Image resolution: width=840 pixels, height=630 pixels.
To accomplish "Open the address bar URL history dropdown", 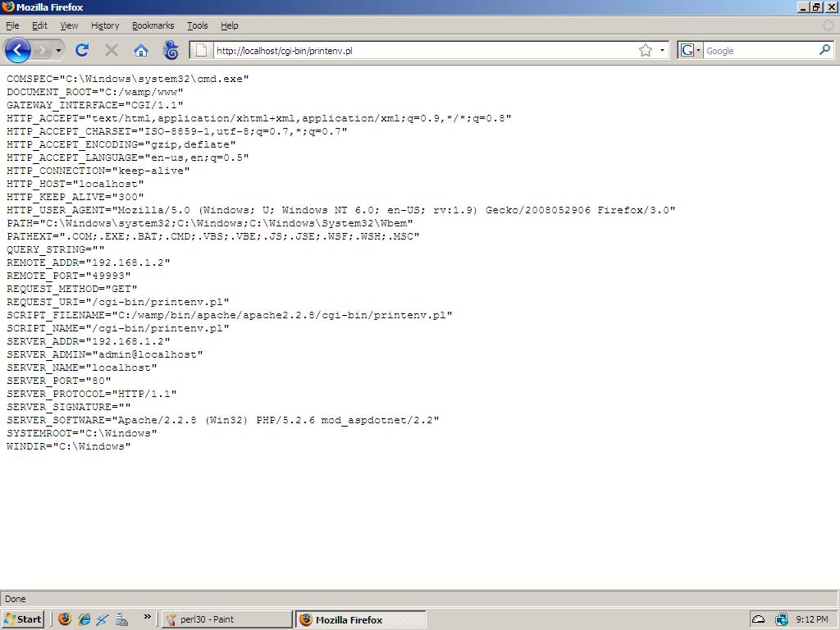I will click(662, 50).
